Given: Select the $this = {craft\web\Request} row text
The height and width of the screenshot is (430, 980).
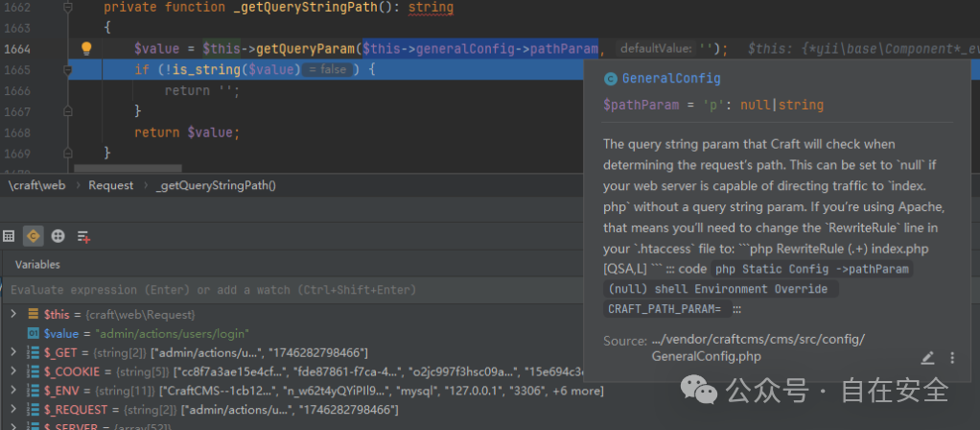Looking at the screenshot, I should point(119,314).
